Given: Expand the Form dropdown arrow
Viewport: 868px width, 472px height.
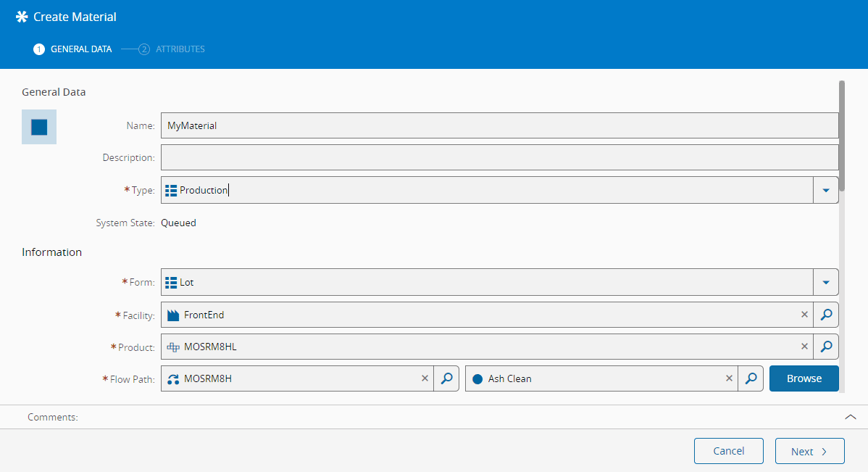Looking at the screenshot, I should [826, 282].
